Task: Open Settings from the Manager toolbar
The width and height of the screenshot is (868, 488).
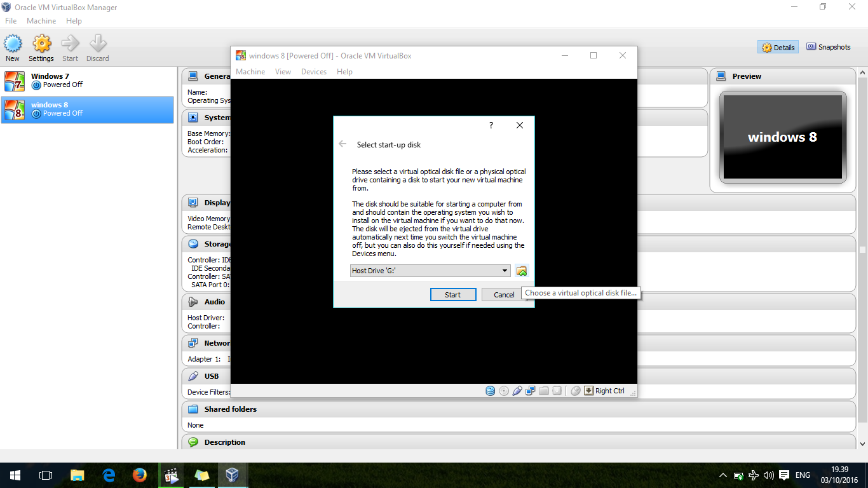Action: tap(41, 48)
